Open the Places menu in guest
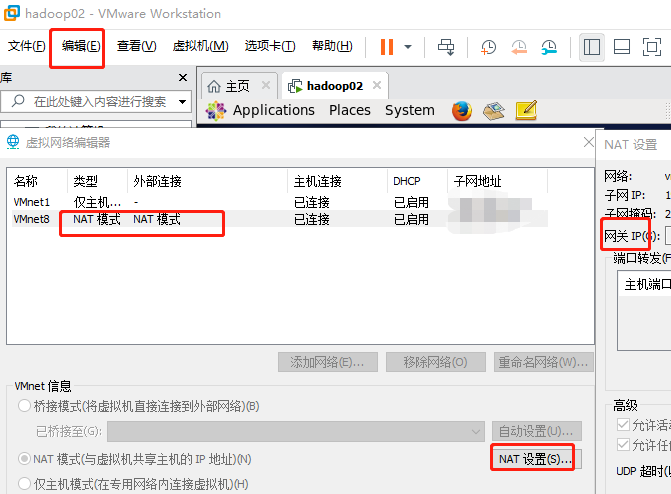671x494 pixels. pyautogui.click(x=350, y=110)
